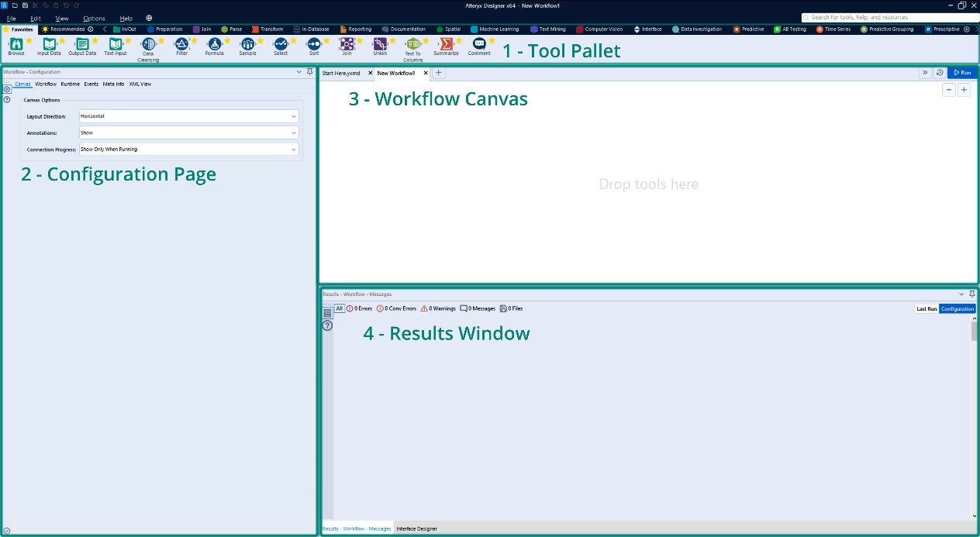The width and height of the screenshot is (980, 537).
Task: Pin the Results window
Action: point(972,294)
